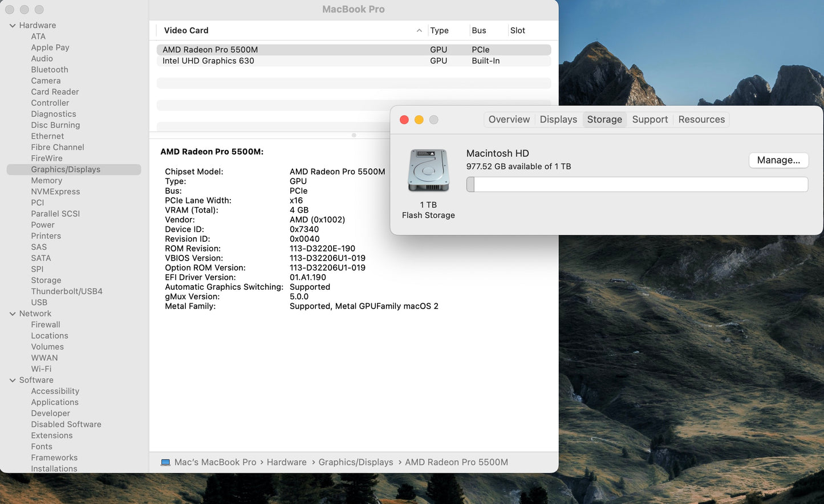Select Fibre Channel in the sidebar
824x504 pixels.
pyautogui.click(x=58, y=147)
